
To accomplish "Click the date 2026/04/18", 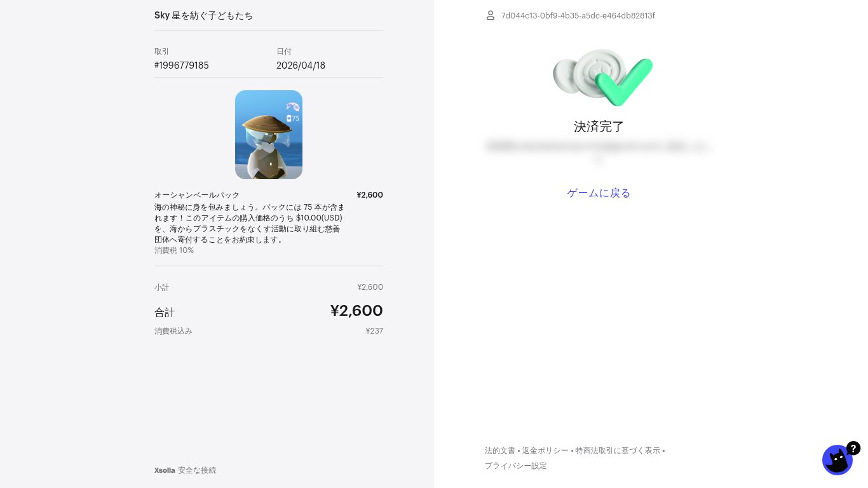I will coord(301,65).
